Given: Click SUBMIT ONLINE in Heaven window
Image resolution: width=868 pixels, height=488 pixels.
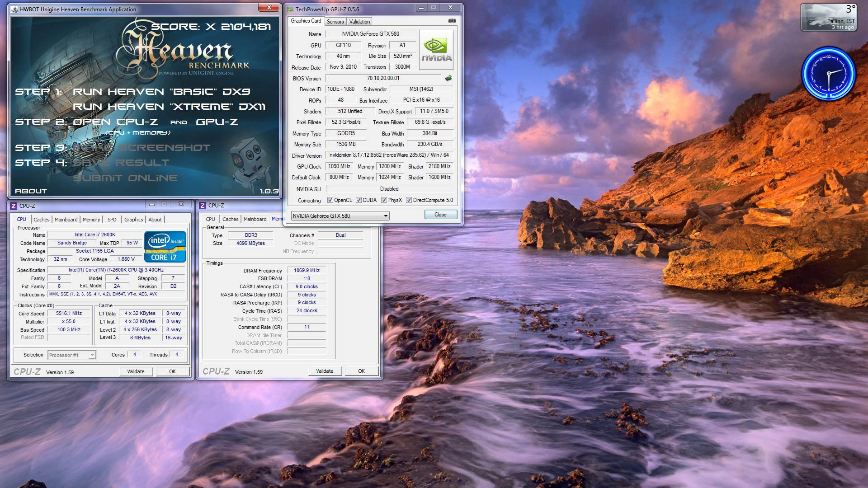Looking at the screenshot, I should coord(125,178).
